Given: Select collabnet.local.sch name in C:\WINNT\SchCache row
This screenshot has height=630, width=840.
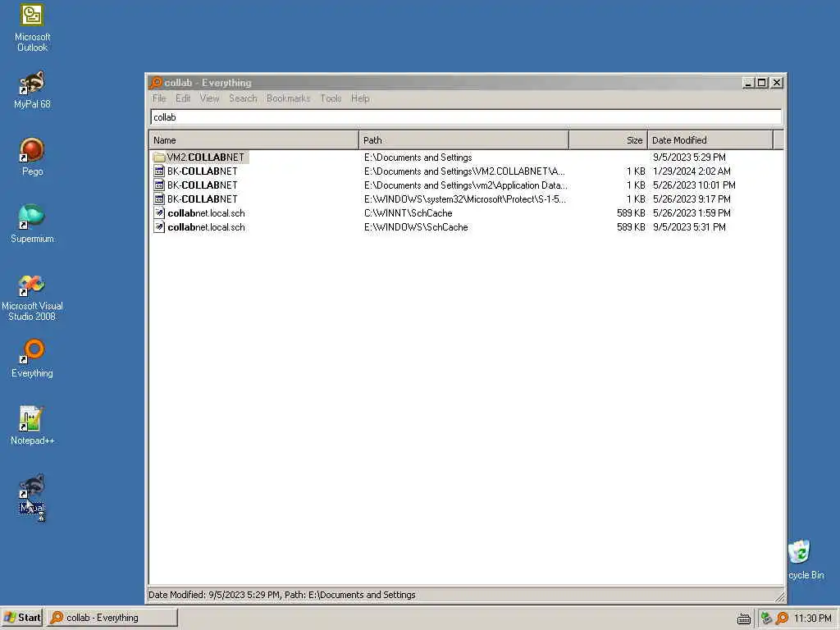Looking at the screenshot, I should (206, 212).
